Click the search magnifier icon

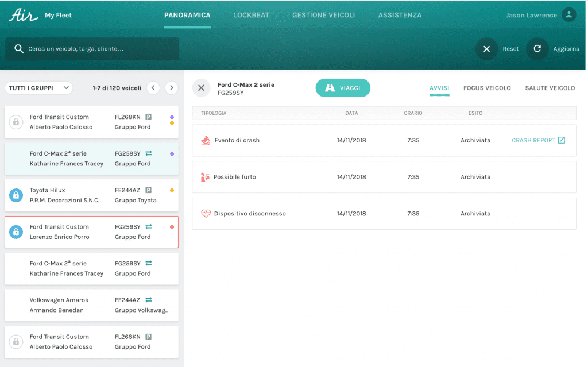pyautogui.click(x=19, y=49)
